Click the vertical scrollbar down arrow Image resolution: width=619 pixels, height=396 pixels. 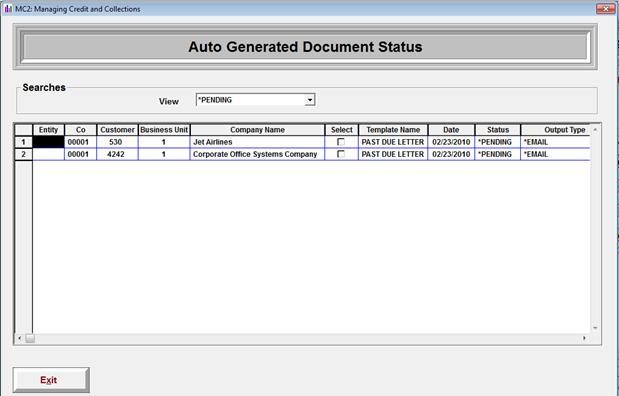tap(595, 328)
